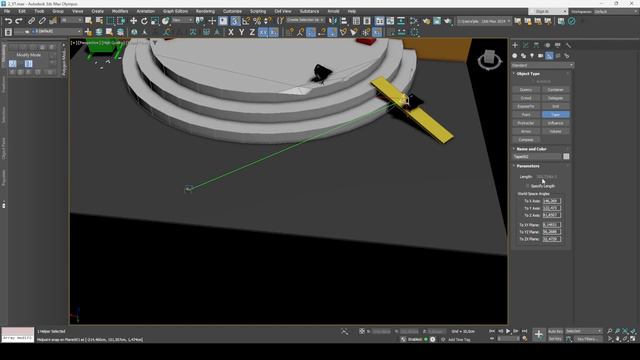The height and width of the screenshot is (360, 640).
Task: Click the Dummy helper button
Action: [x=526, y=90]
